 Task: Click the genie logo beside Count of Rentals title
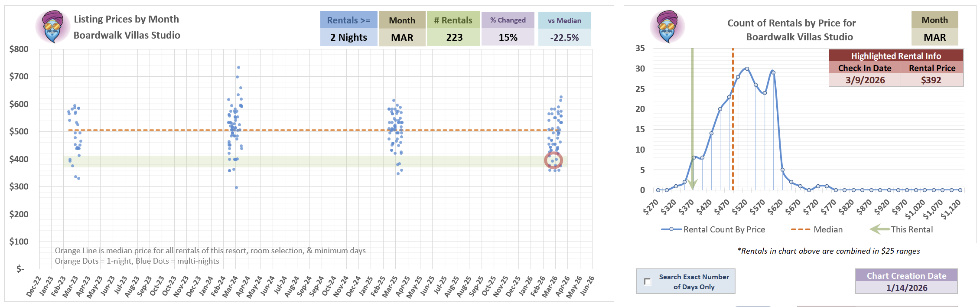tap(667, 27)
